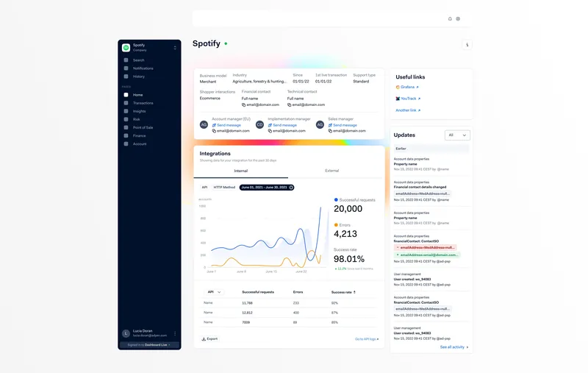The image size is (588, 373).
Task: Send message to the Account manager (EU)
Action: tap(226, 125)
